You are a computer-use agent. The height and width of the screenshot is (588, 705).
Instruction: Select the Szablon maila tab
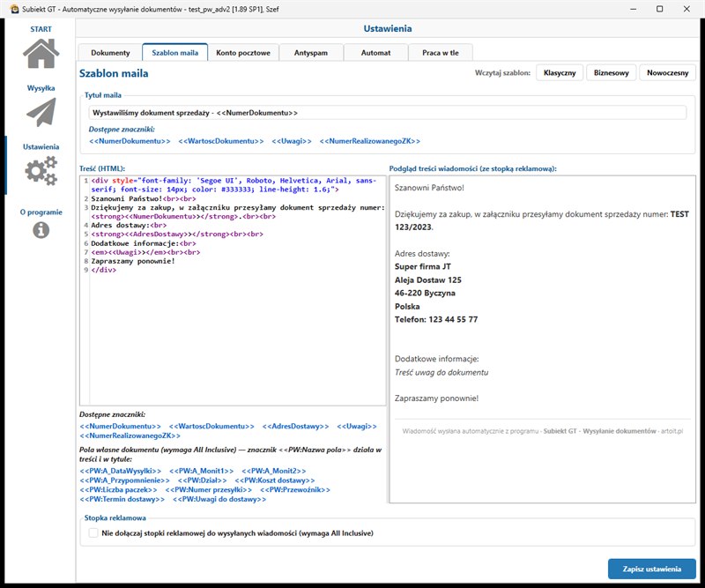(x=174, y=53)
